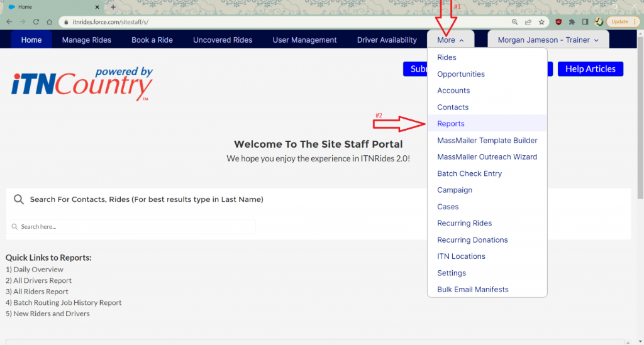Click the browser back arrow
This screenshot has height=345, width=644.
[9, 21]
